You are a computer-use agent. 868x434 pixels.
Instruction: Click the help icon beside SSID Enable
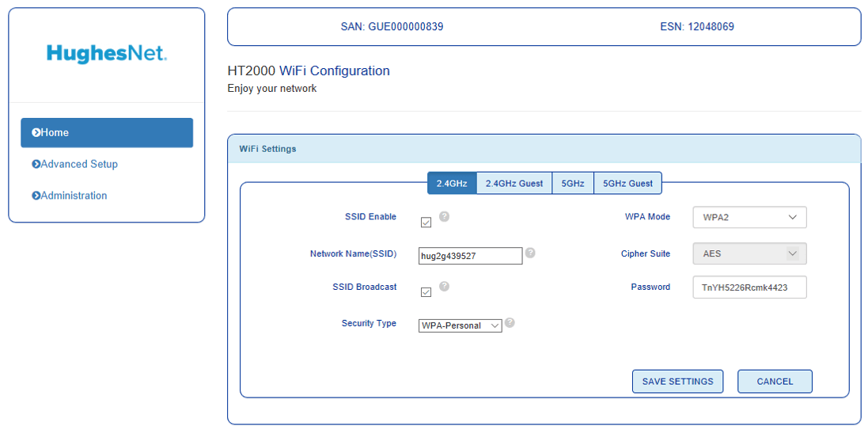click(x=444, y=216)
